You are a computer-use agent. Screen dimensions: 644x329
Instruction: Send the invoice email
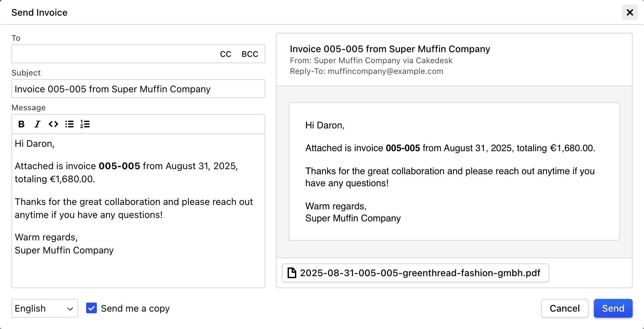(613, 308)
